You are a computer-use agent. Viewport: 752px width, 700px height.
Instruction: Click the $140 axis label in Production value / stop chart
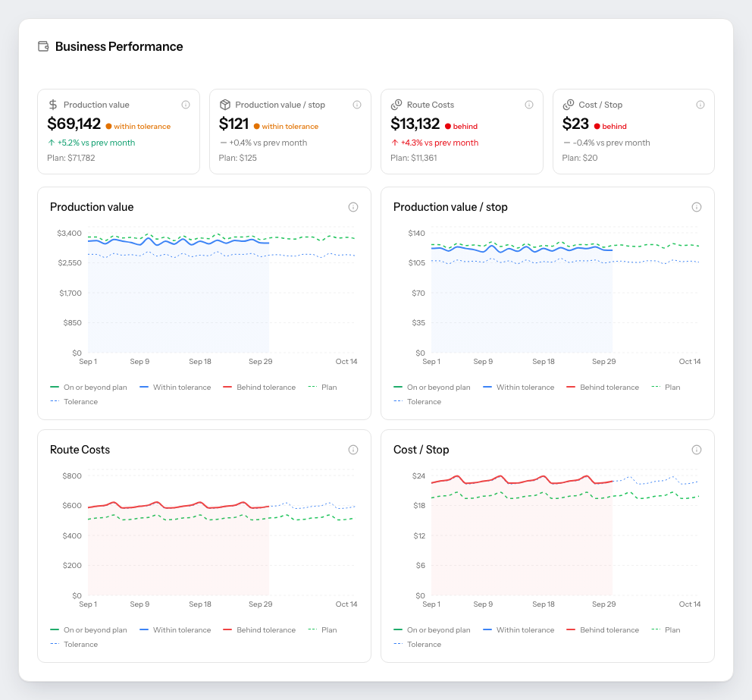coord(416,233)
